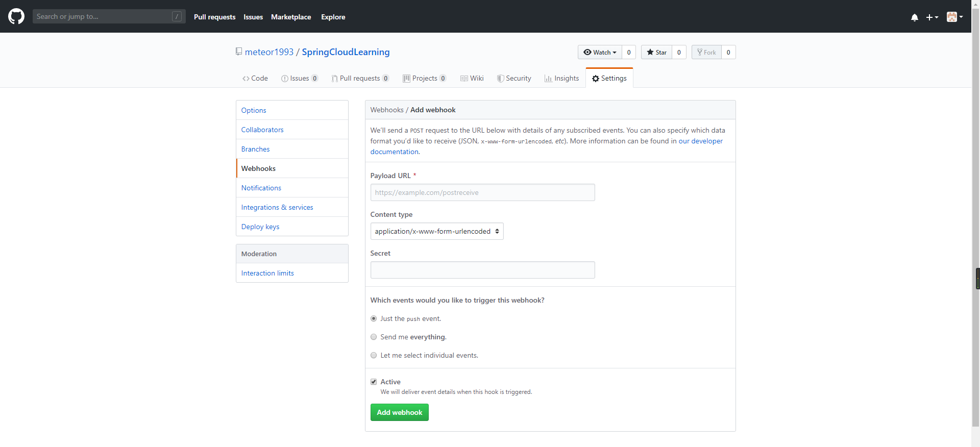This screenshot has height=447, width=980.
Task: Go to Marketplace in top navigation
Action: [x=290, y=17]
